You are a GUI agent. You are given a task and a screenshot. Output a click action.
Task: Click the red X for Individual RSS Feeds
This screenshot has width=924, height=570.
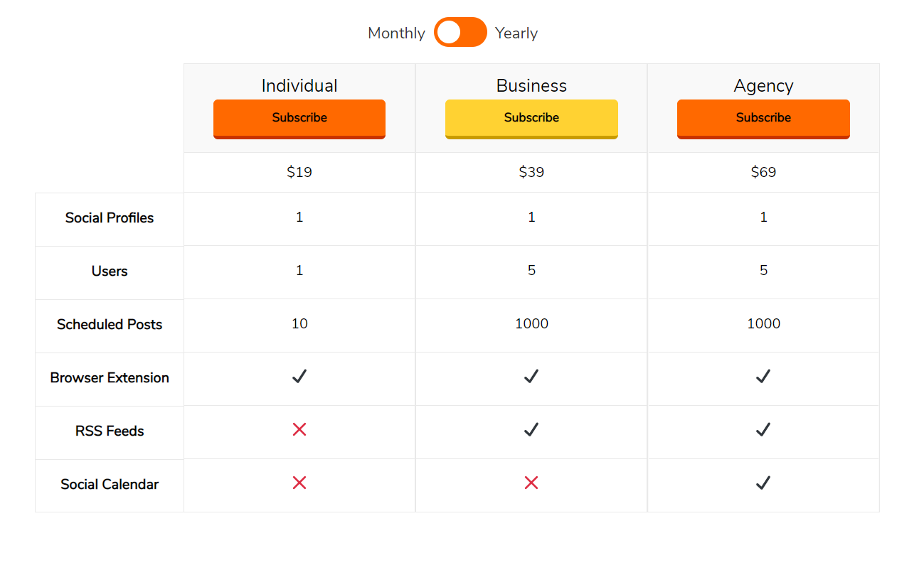(x=299, y=429)
